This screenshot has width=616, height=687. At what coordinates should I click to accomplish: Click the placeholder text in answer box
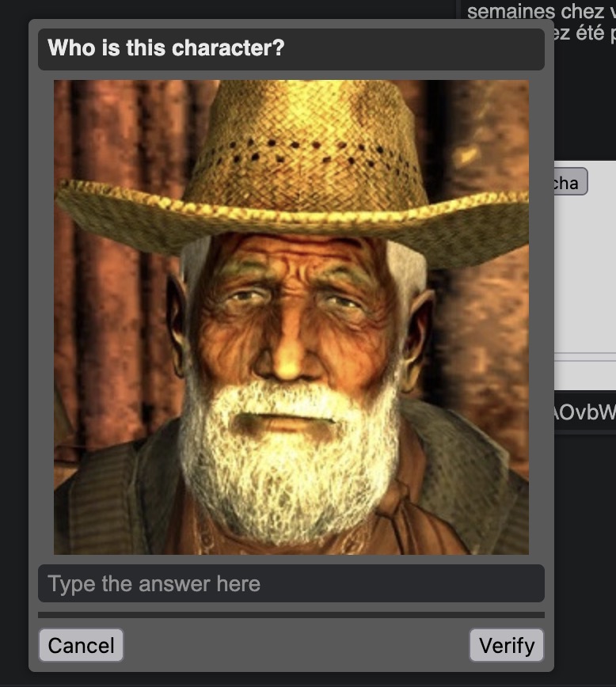pyautogui.click(x=154, y=584)
